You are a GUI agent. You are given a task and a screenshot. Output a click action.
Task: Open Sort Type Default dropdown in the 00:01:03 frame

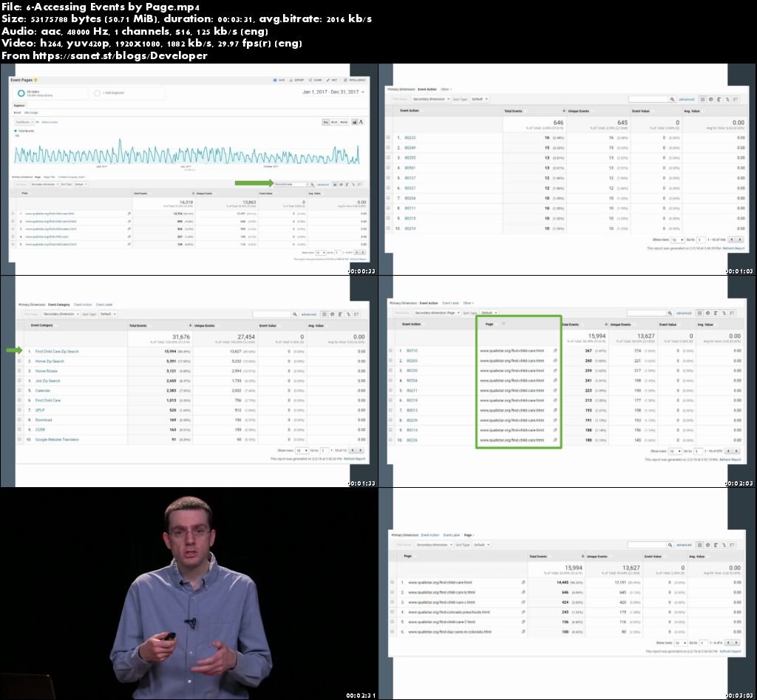[x=480, y=100]
